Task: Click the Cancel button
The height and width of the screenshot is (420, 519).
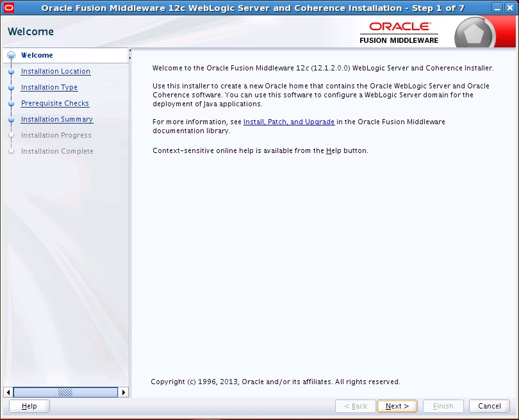Action: point(490,406)
